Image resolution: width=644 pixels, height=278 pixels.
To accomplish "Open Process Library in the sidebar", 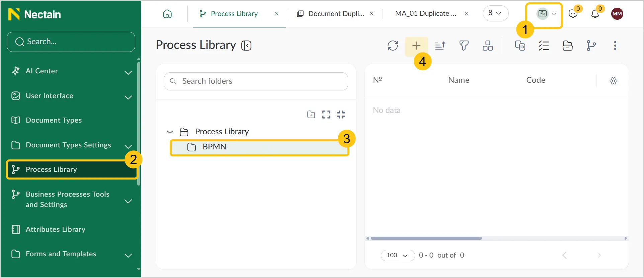I will coord(71,169).
